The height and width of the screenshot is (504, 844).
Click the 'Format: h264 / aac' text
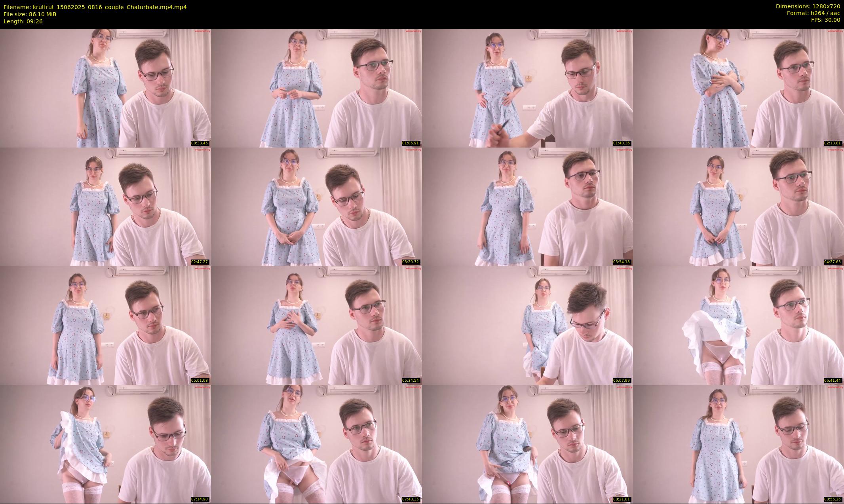tap(813, 13)
